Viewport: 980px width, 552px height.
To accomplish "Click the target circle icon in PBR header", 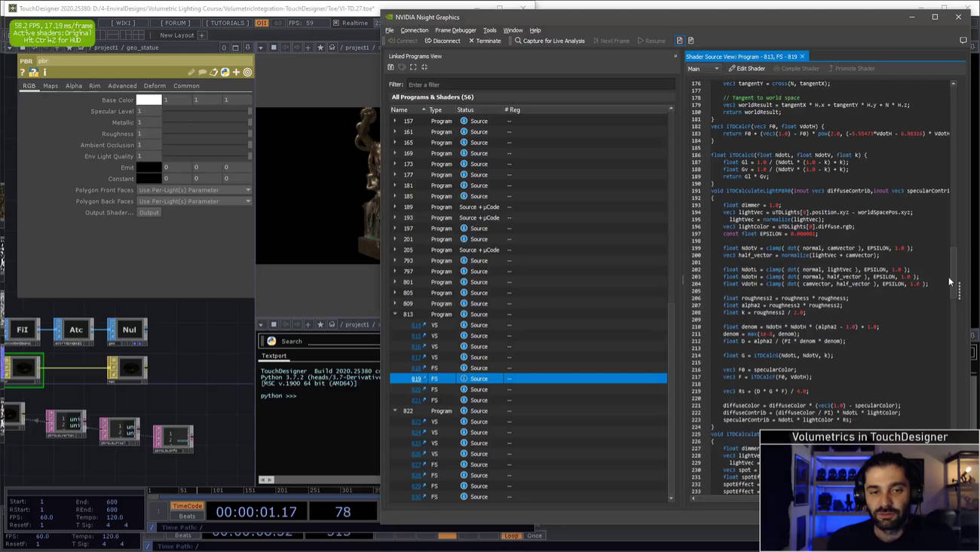I will [247, 72].
